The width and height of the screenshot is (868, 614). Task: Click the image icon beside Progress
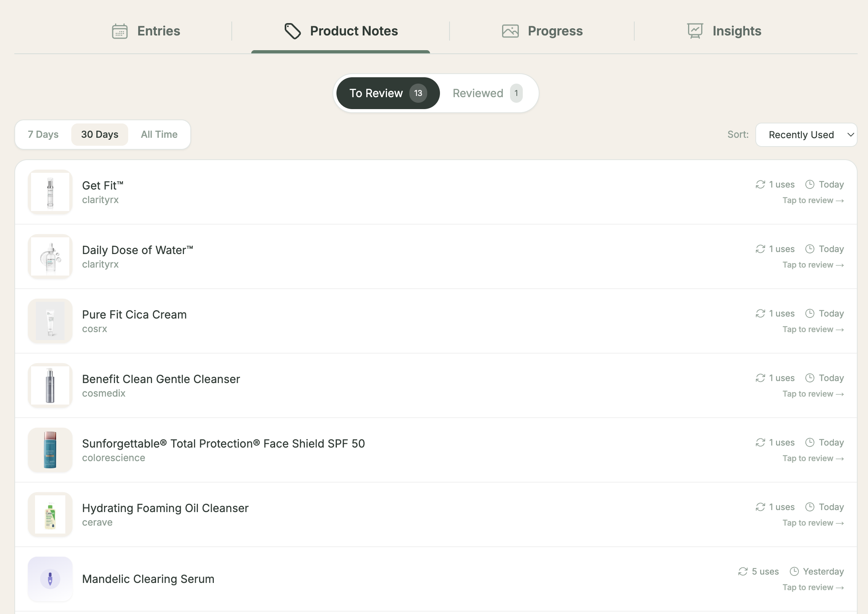click(510, 31)
